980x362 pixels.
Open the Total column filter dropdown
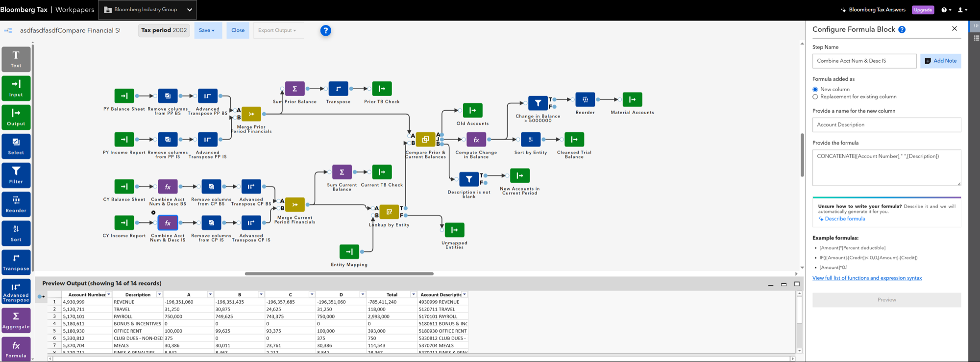[x=414, y=294]
